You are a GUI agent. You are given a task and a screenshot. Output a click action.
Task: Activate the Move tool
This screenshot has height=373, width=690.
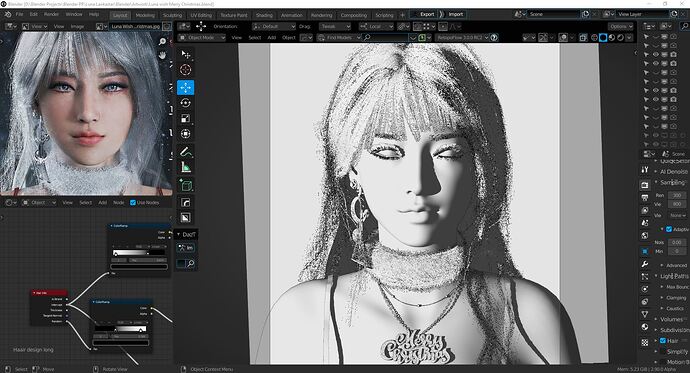tap(185, 88)
